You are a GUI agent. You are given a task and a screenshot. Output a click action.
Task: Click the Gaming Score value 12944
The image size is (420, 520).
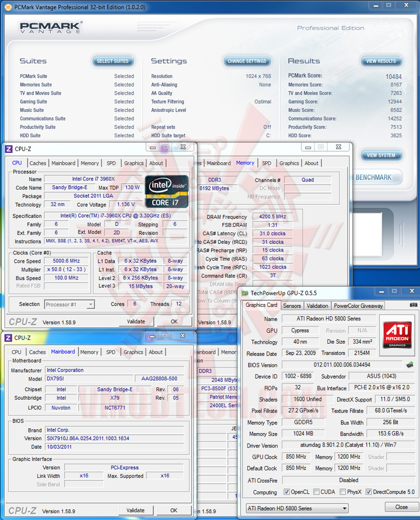pyautogui.click(x=394, y=102)
